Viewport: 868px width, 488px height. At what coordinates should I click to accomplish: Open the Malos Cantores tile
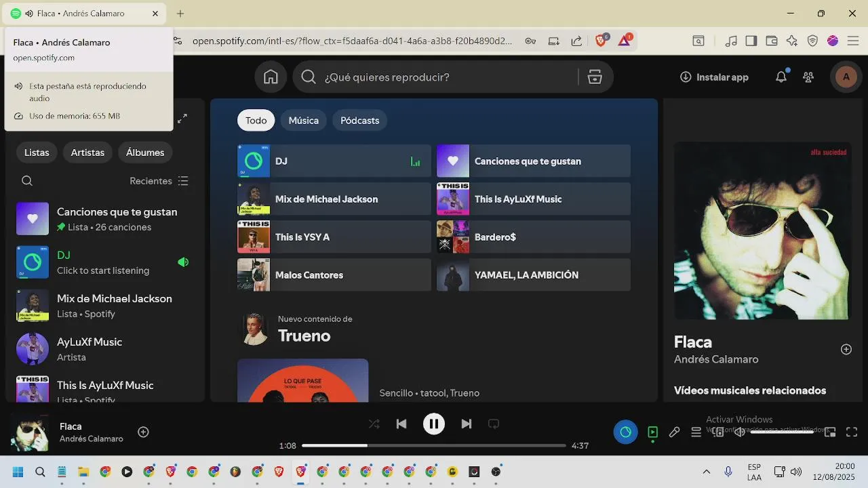coord(334,275)
